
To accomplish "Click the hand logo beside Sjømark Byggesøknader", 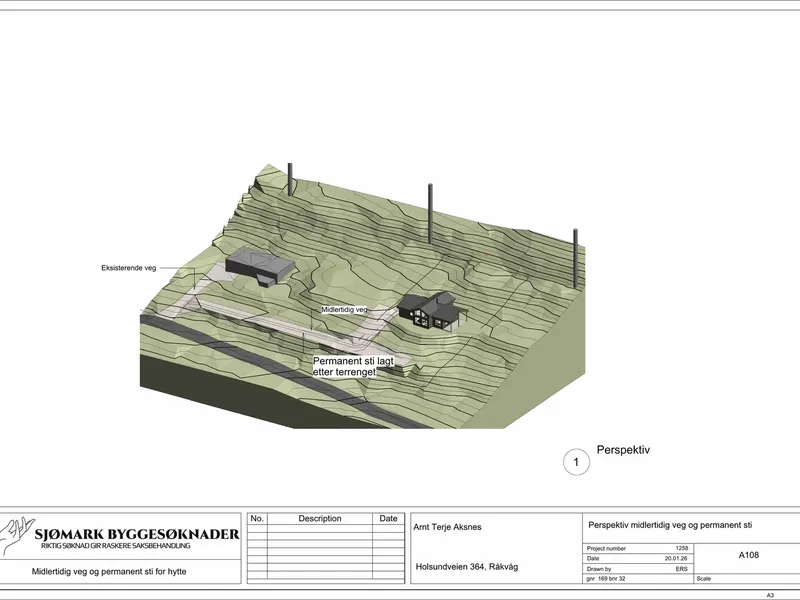I will pyautogui.click(x=16, y=535).
